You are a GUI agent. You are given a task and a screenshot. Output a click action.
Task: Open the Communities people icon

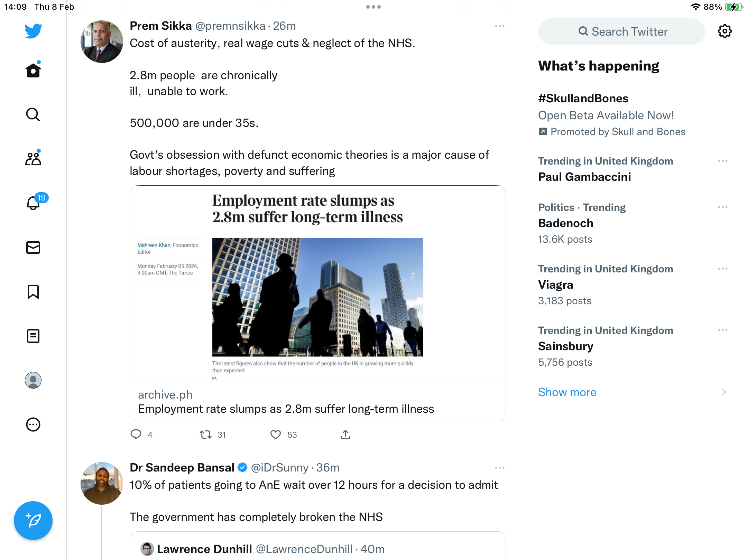tap(33, 158)
